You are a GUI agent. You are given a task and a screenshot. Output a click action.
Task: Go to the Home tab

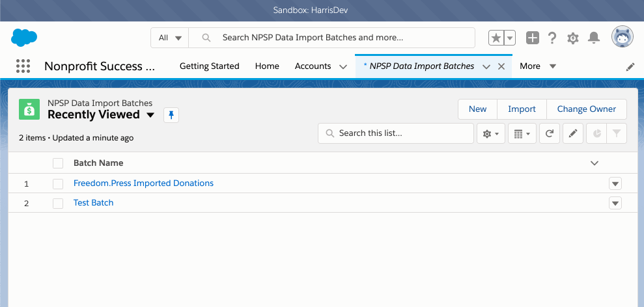coord(267,66)
